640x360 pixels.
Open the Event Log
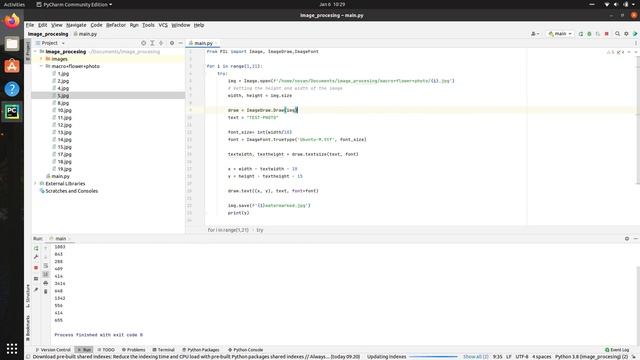point(617,350)
